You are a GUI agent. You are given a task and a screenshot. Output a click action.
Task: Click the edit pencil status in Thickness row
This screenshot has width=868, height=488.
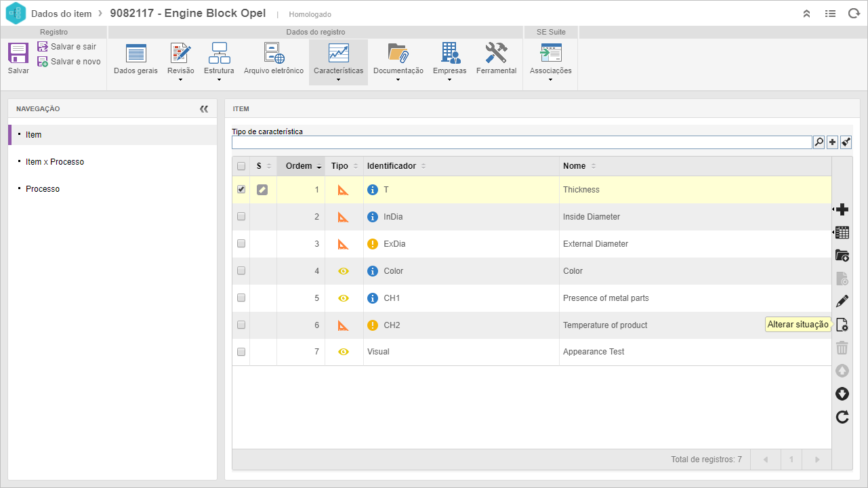[x=262, y=190]
